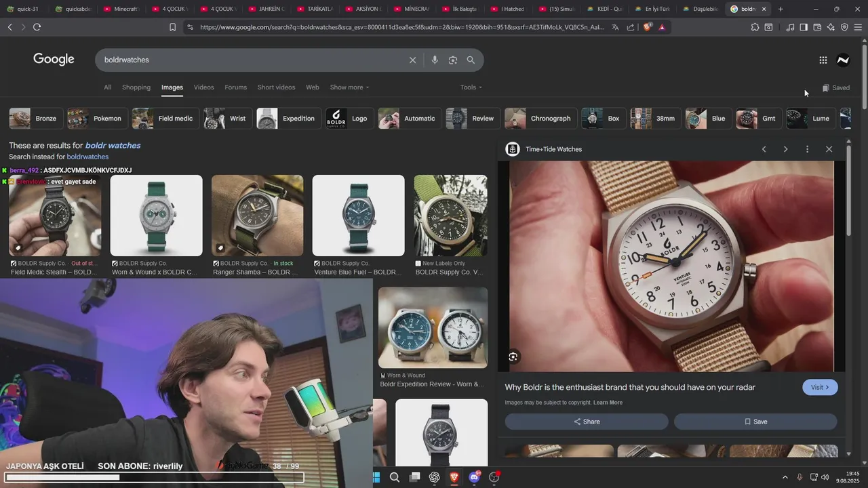The height and width of the screenshot is (488, 868).
Task: Open ChatGPT from the taskbar
Action: click(x=435, y=478)
